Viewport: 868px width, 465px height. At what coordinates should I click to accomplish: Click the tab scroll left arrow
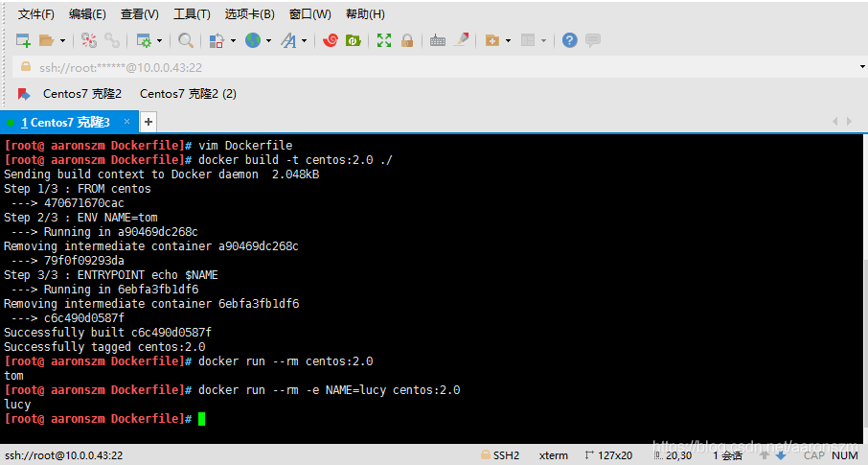(x=835, y=122)
